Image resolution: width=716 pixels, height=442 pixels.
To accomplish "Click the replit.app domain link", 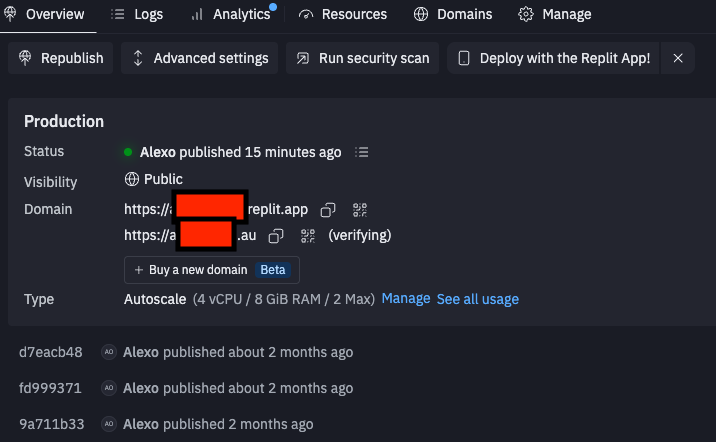I will click(x=216, y=210).
